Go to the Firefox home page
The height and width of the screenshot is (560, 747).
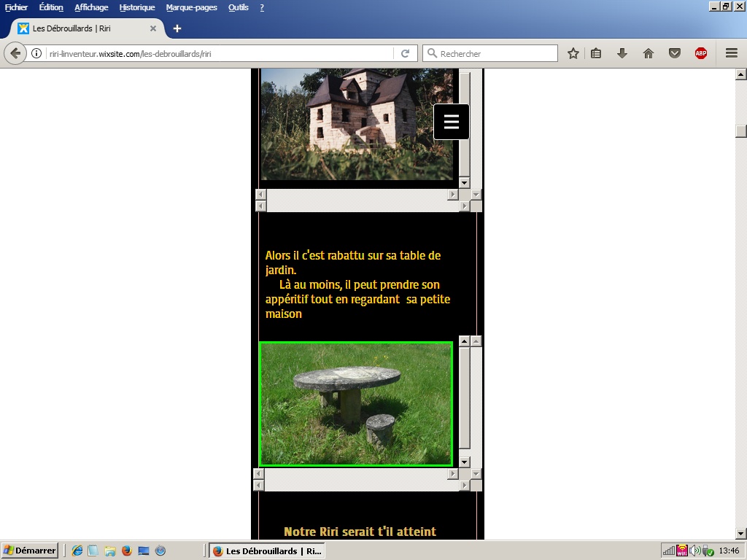[649, 53]
